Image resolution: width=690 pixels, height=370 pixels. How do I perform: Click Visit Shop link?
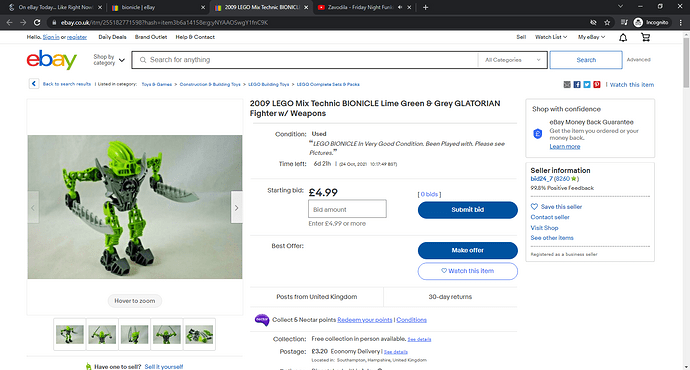coord(544,228)
